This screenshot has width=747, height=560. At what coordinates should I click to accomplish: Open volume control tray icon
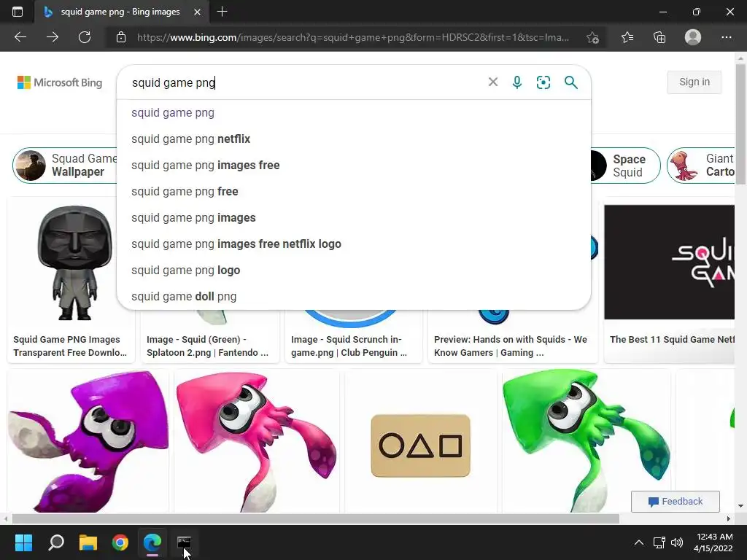click(x=676, y=542)
